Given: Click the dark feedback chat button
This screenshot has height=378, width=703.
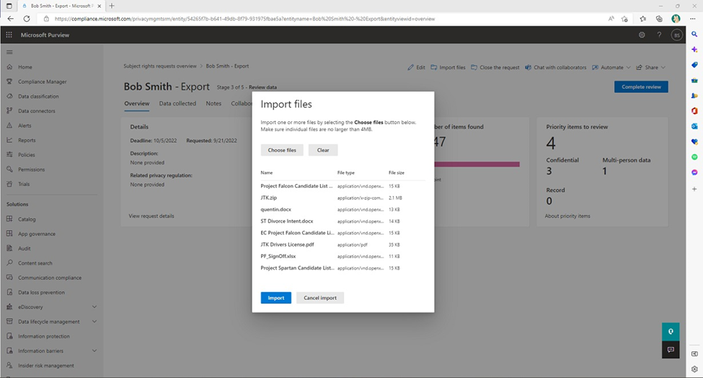Looking at the screenshot, I should tap(670, 350).
